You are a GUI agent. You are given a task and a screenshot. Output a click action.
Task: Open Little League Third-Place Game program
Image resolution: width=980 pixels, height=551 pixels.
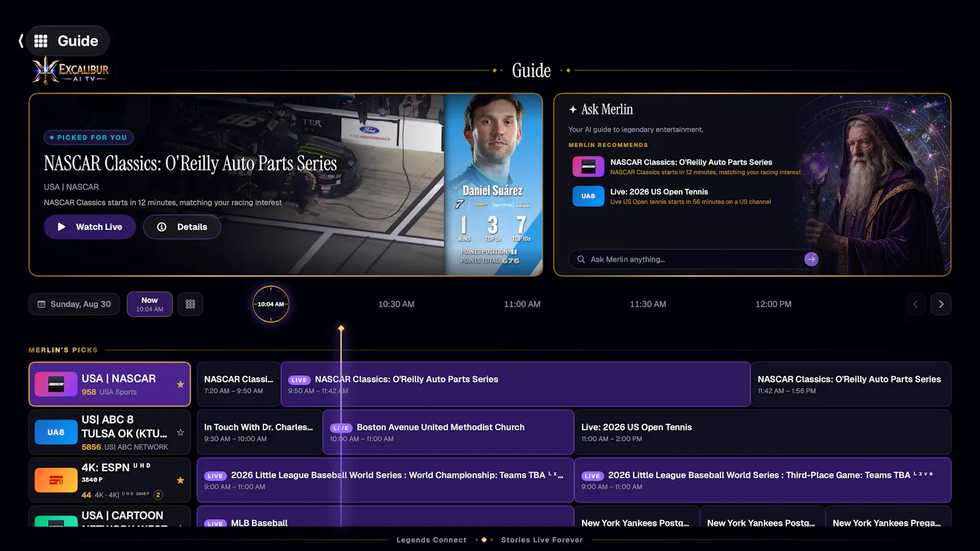click(763, 480)
